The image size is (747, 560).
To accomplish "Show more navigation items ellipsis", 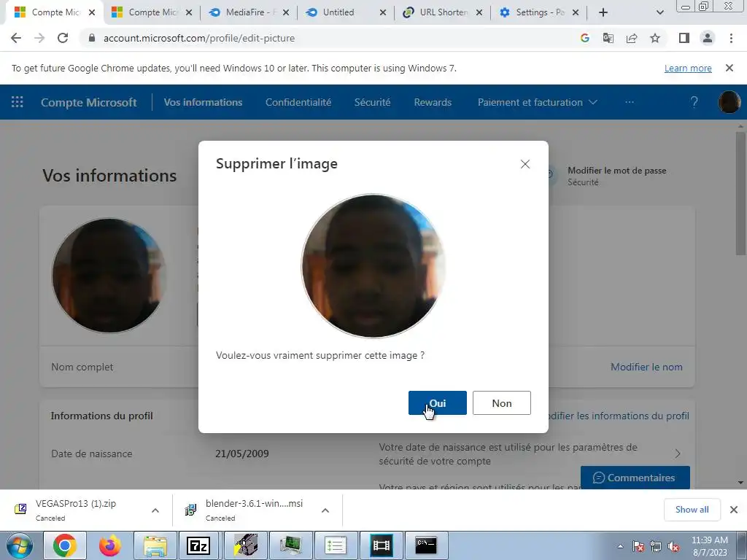I will 630,102.
